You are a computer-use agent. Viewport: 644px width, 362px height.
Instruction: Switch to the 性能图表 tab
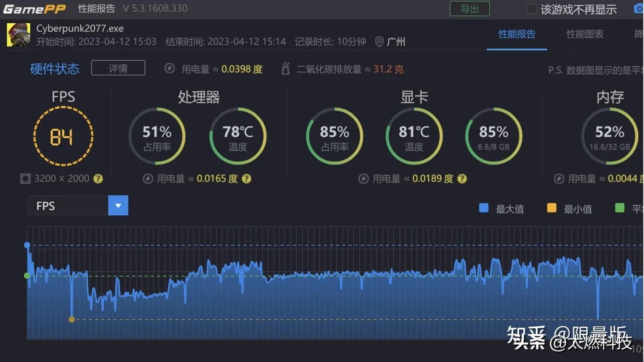pyautogui.click(x=585, y=34)
